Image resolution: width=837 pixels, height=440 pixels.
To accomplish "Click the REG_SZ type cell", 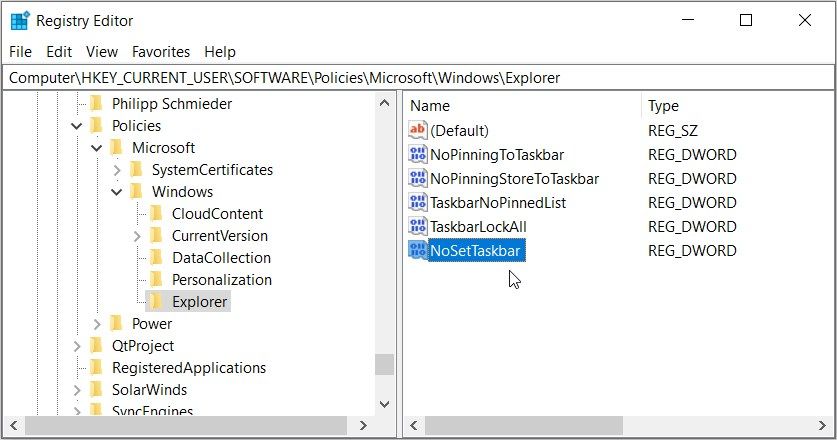I will (673, 131).
